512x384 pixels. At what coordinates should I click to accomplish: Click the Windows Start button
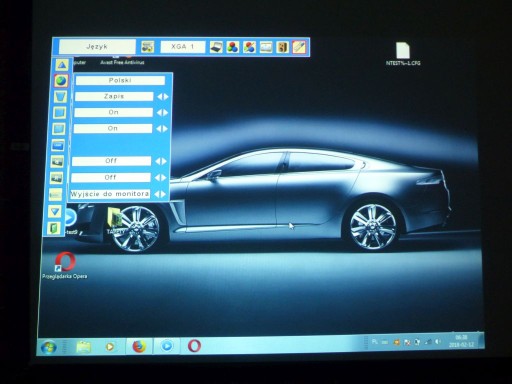pyautogui.click(x=49, y=347)
